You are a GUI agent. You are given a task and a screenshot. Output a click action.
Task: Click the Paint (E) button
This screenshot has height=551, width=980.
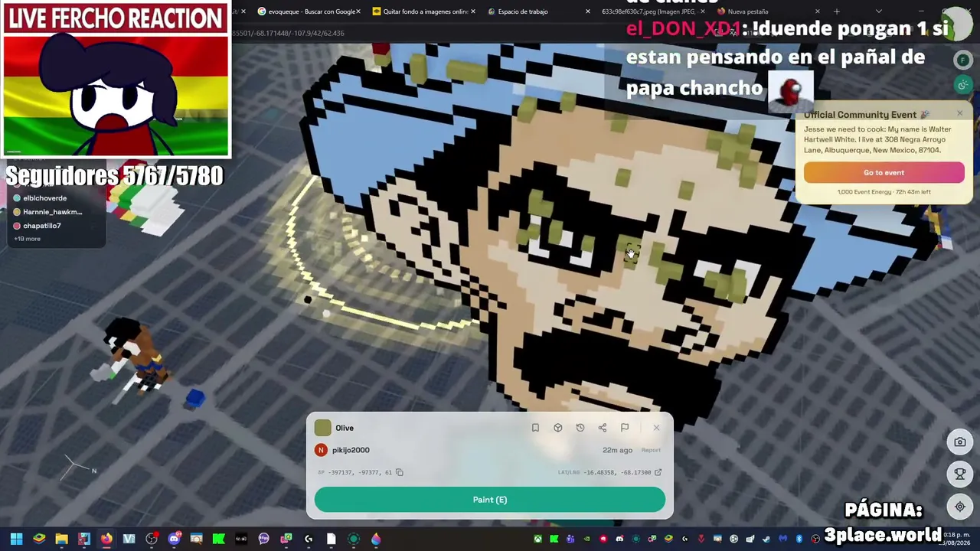coord(490,500)
